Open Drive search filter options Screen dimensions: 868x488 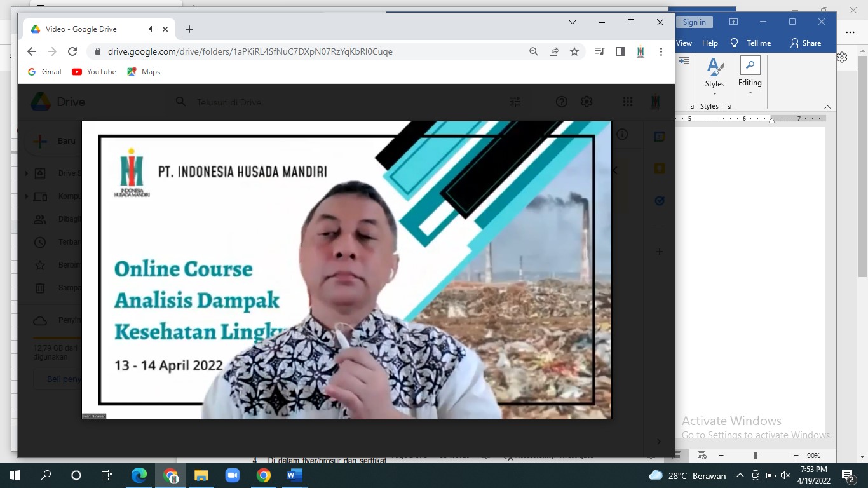tap(515, 102)
